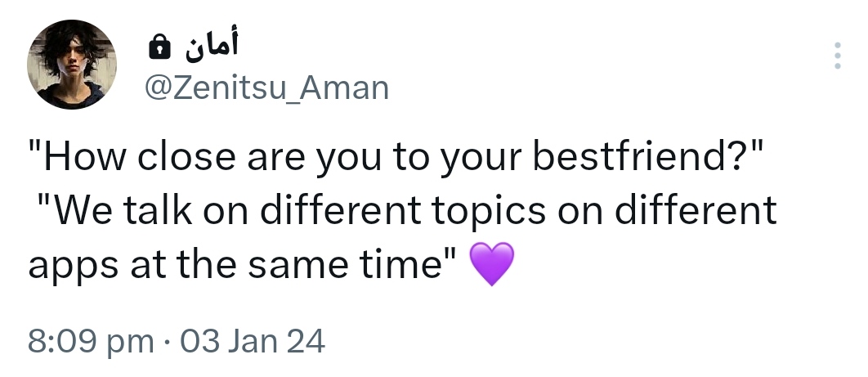Click the third line "apps at the same time"
Screen dimensions: 868x377
point(241,264)
